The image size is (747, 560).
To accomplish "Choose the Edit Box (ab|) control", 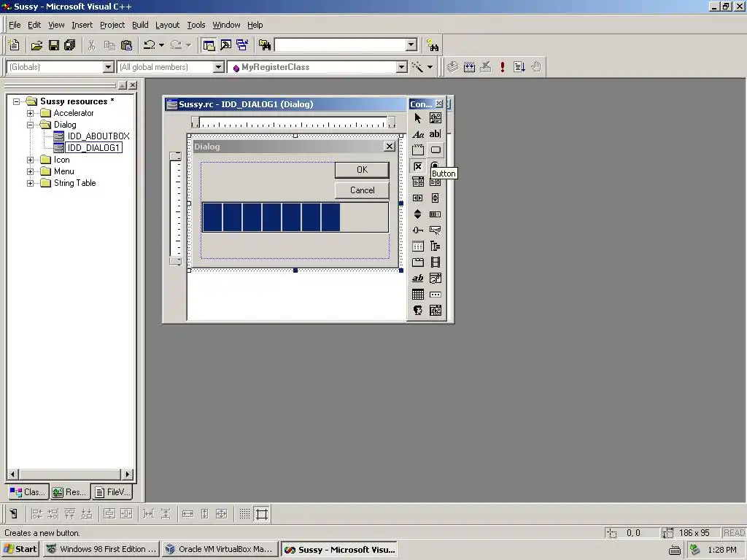I will 436,134.
